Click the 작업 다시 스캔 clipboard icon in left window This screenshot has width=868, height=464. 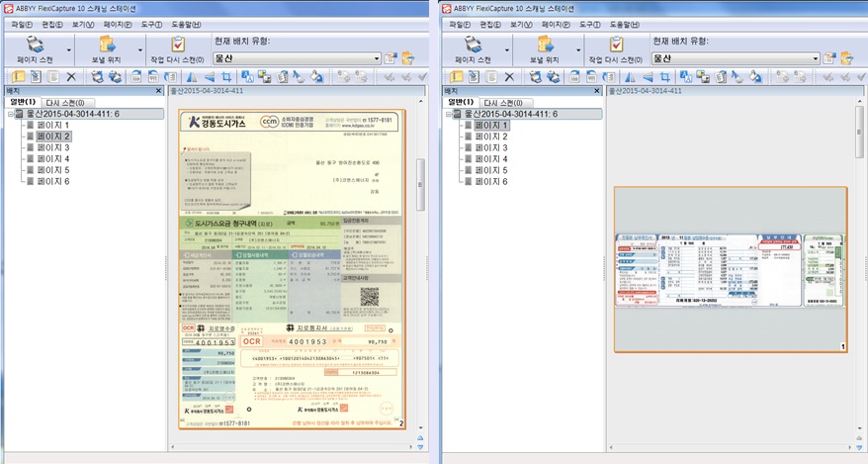pyautogui.click(x=178, y=45)
